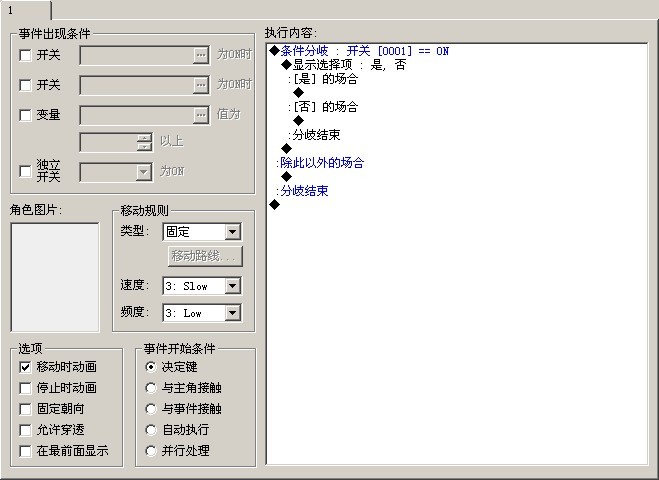Click the first 开关 switch name field
Viewport: 659px width, 480px height.
[137, 55]
